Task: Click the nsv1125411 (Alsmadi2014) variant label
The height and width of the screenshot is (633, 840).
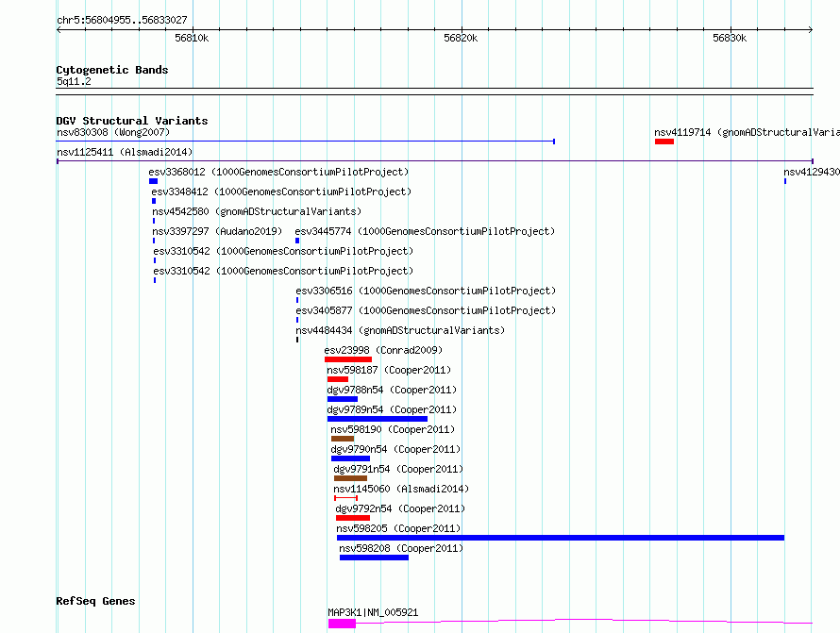Action: pos(125,152)
